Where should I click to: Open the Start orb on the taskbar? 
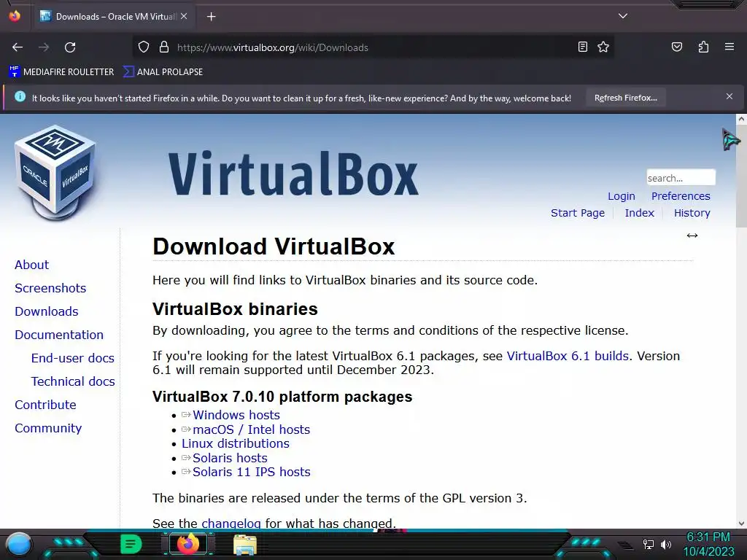[18, 544]
